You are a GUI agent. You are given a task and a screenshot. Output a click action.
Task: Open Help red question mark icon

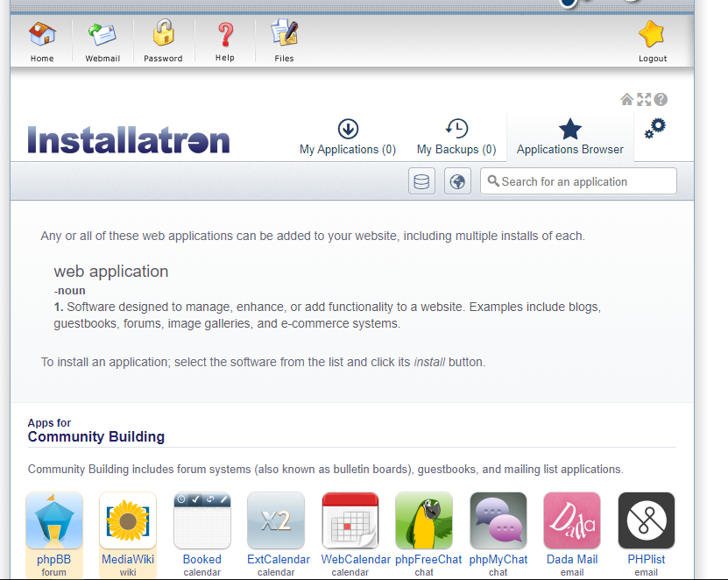(225, 35)
